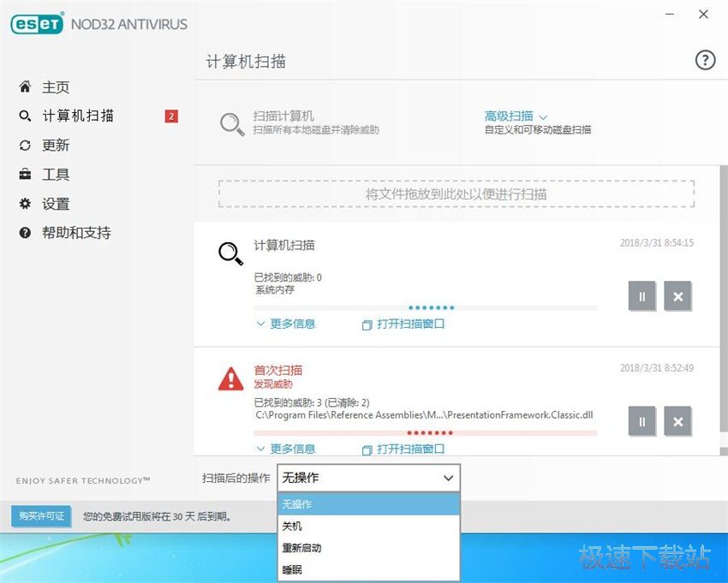Cancel the 首次扫描 scan with X button
Image resolution: width=728 pixels, height=583 pixels.
[677, 421]
